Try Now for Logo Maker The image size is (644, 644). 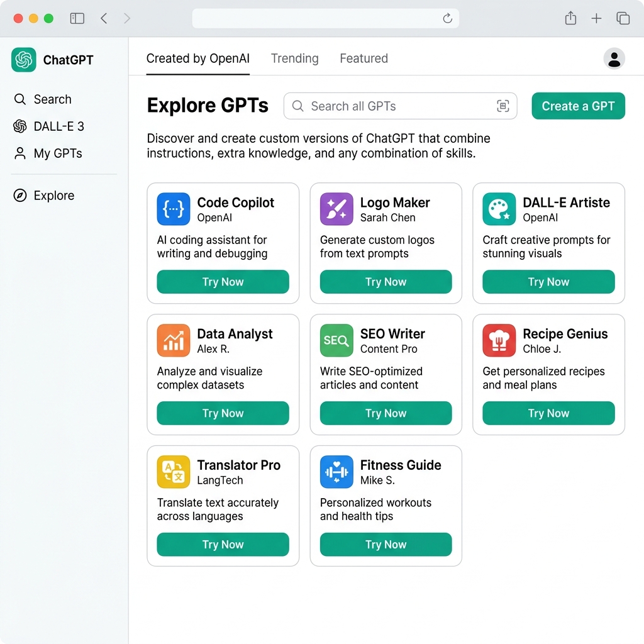pos(386,282)
